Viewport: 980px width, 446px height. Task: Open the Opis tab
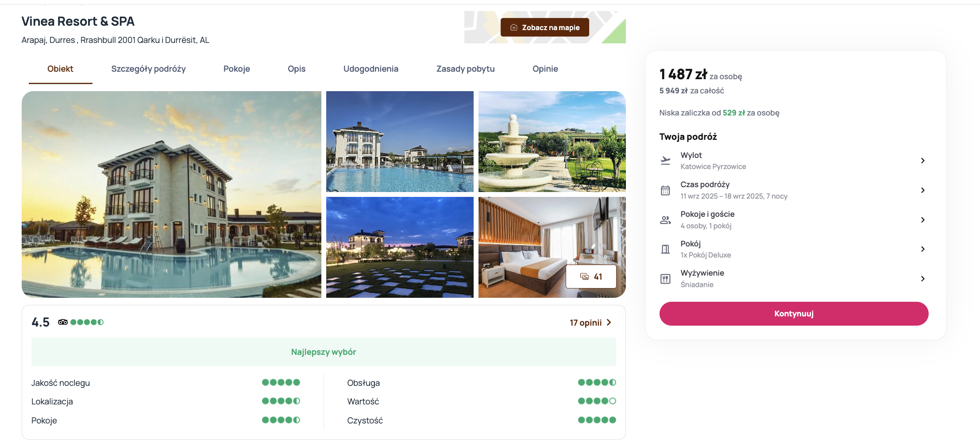[297, 69]
